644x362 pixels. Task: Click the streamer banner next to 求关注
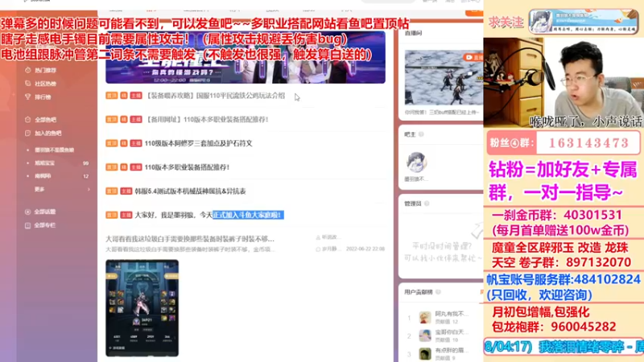point(583,22)
